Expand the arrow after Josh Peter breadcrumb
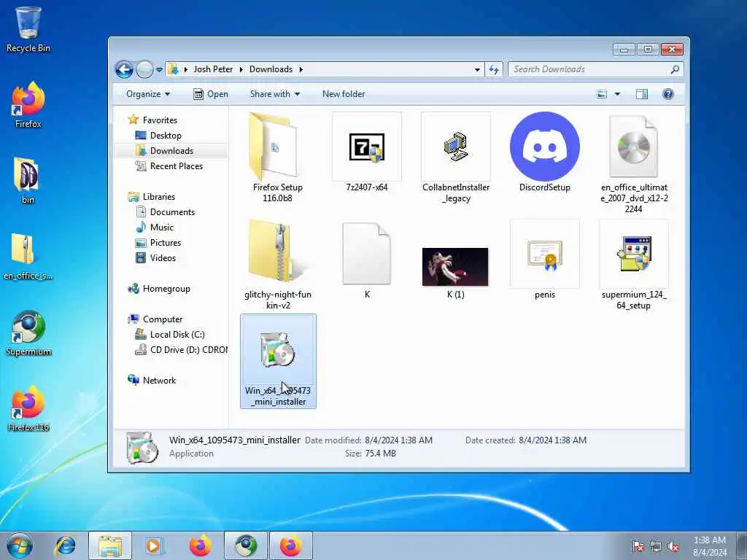747x560 pixels. click(x=241, y=69)
